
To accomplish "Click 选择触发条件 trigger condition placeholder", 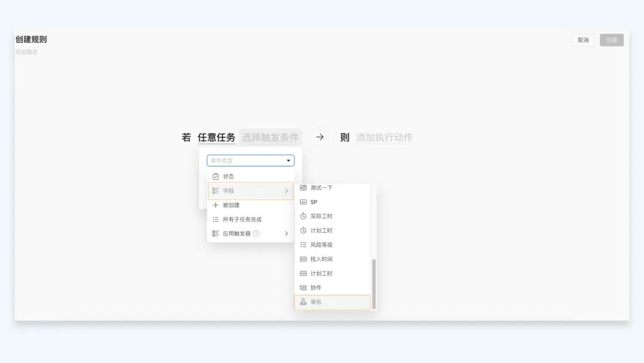I will (270, 137).
